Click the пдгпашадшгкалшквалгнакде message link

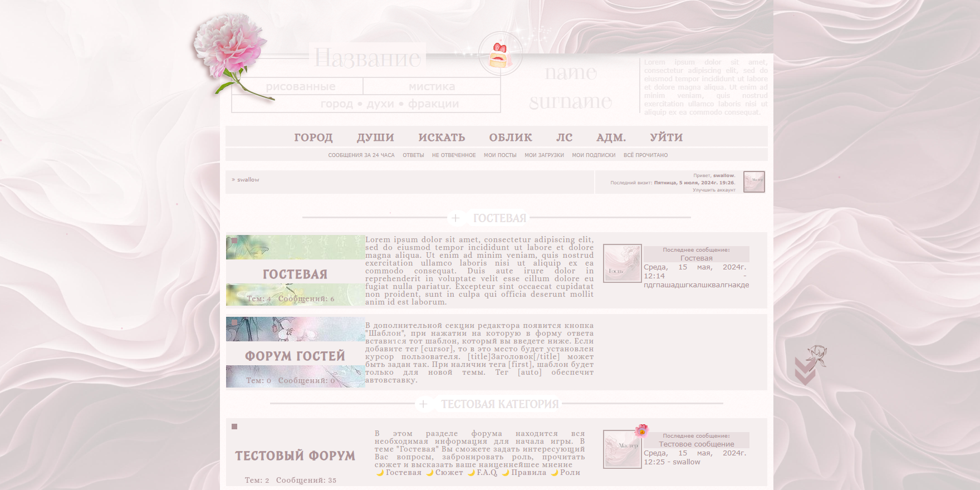[x=696, y=285]
